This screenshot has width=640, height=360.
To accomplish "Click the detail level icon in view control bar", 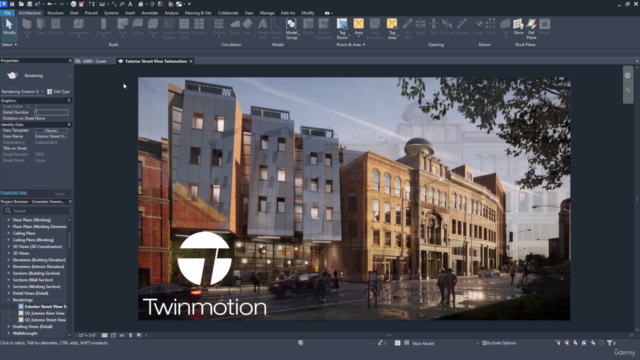I will coord(104,336).
